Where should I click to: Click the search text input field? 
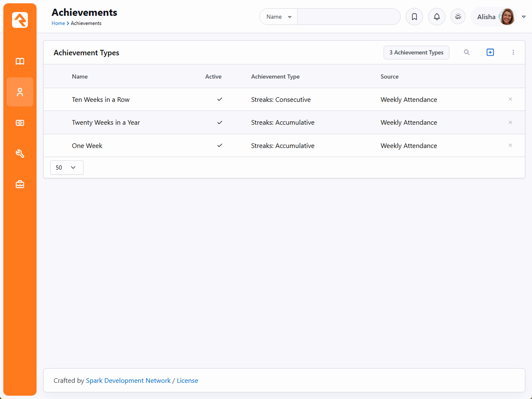pyautogui.click(x=348, y=17)
